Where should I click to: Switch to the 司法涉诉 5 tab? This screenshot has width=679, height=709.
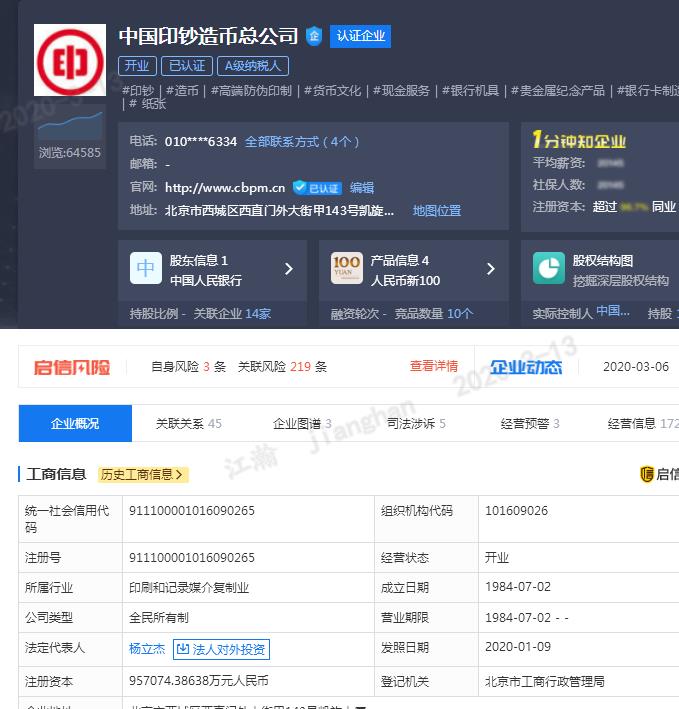point(416,424)
